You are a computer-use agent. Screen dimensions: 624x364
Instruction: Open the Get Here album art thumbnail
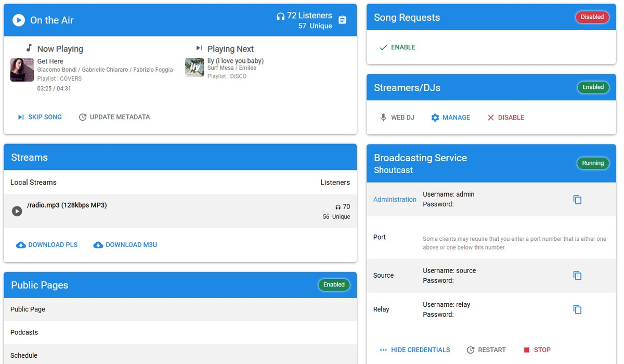coord(22,70)
